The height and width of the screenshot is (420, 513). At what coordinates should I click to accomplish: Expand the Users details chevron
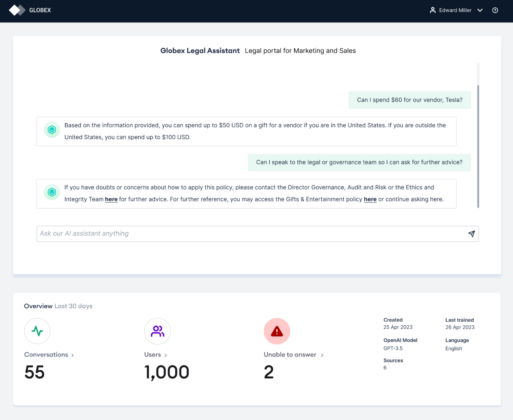coord(166,355)
